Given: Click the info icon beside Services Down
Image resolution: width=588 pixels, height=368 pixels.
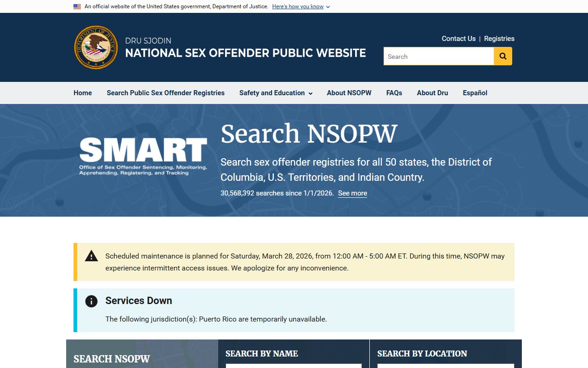Looking at the screenshot, I should pos(91,301).
